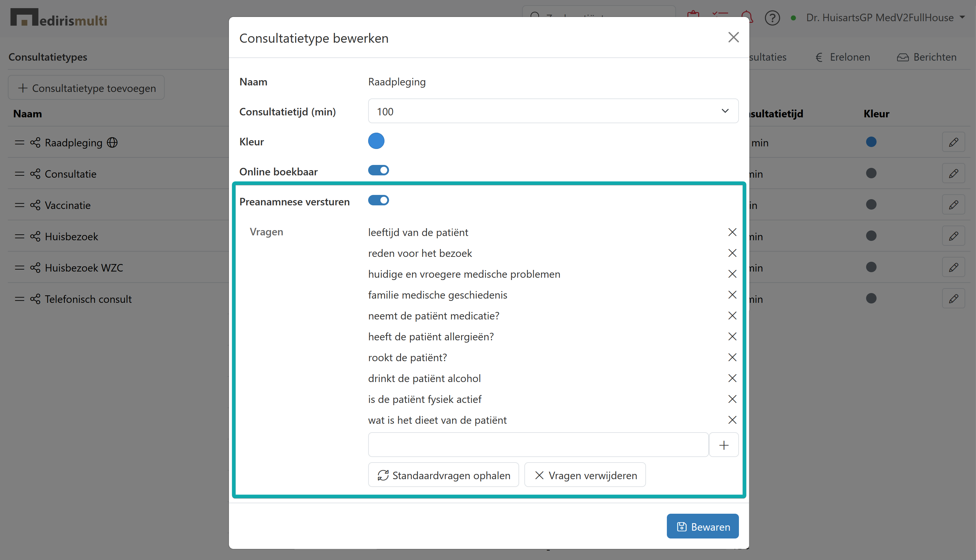Remove 'wat is het dieet' question
976x560 pixels.
tap(732, 420)
